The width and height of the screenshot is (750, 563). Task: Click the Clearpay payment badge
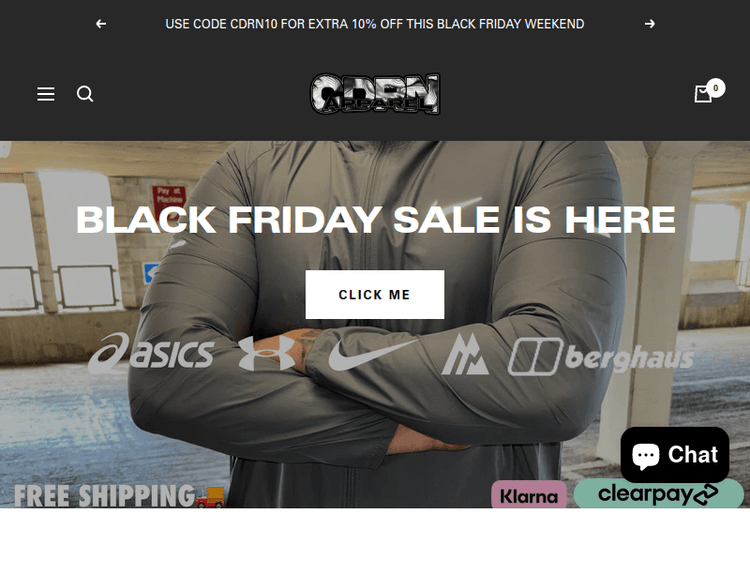[659, 494]
